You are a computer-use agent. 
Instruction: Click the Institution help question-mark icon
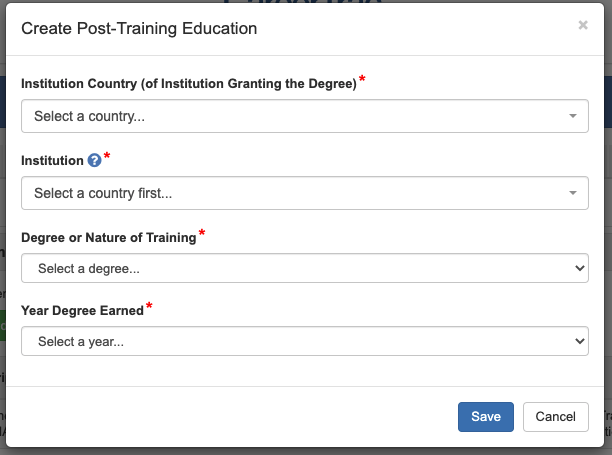(x=95, y=160)
